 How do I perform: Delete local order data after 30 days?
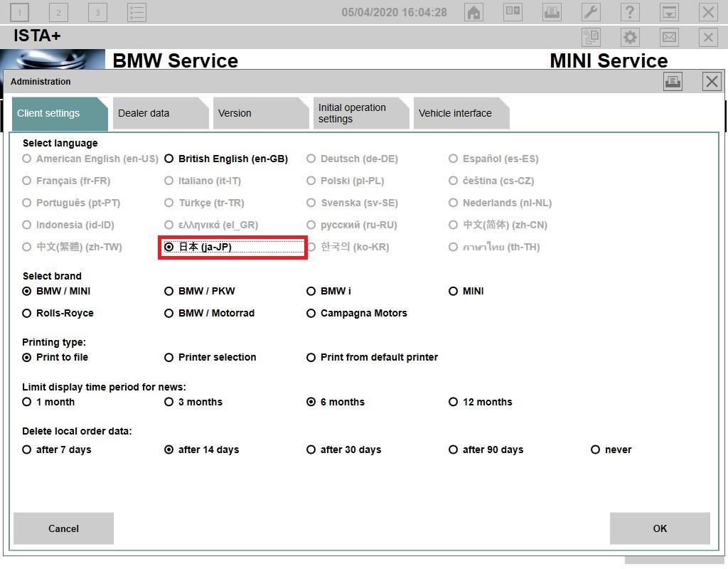coord(344,450)
